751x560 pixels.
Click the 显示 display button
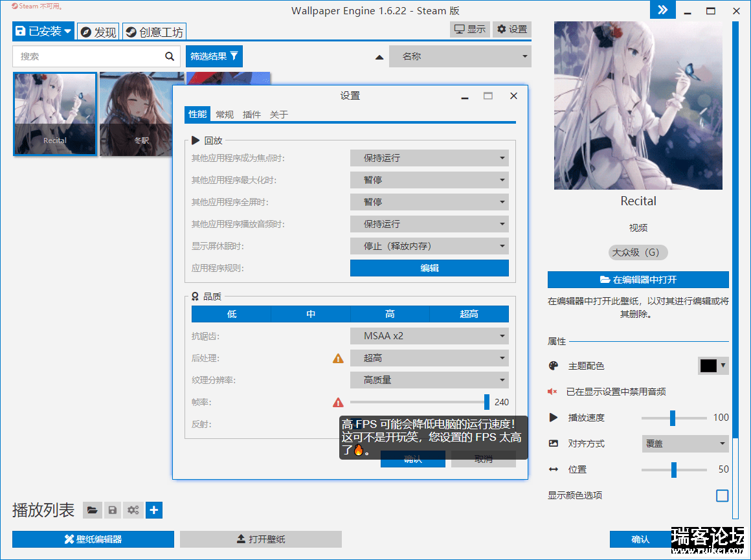(469, 29)
